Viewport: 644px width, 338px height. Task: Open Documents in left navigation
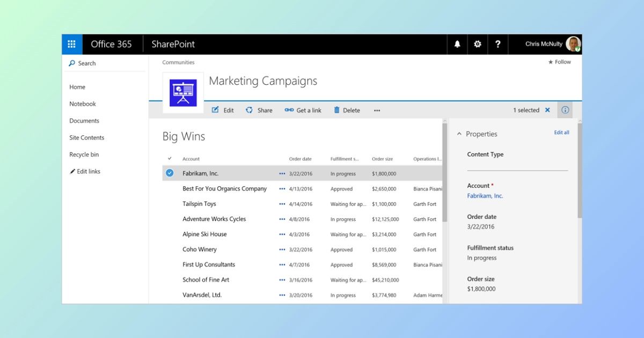[x=84, y=121]
